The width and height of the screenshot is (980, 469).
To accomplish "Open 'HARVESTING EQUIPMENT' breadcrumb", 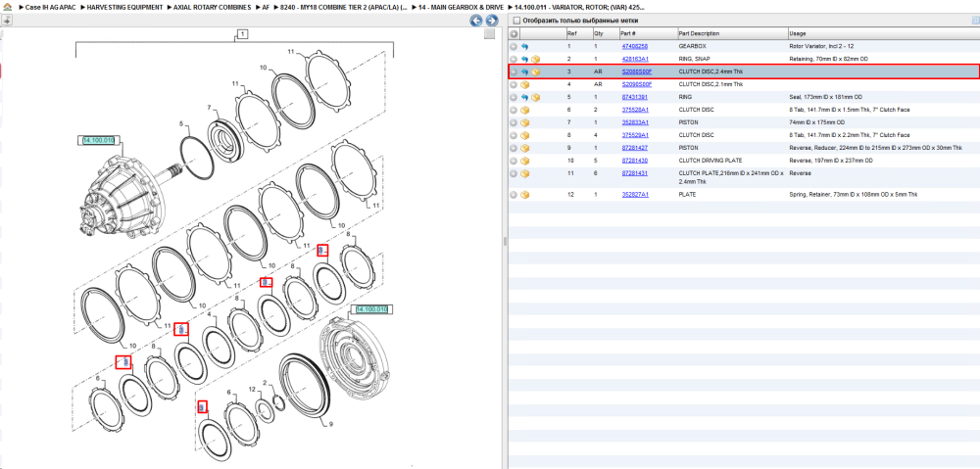I will click(124, 8).
